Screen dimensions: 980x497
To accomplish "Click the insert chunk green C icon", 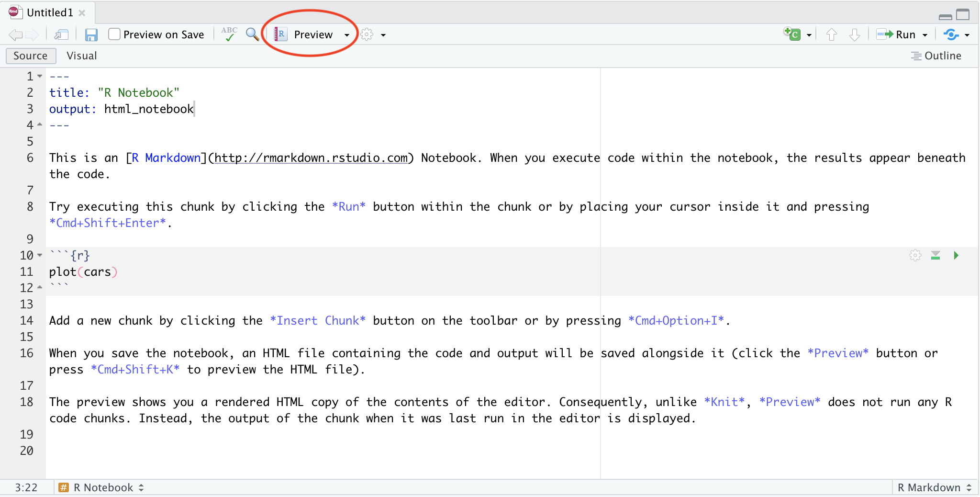I will (792, 34).
